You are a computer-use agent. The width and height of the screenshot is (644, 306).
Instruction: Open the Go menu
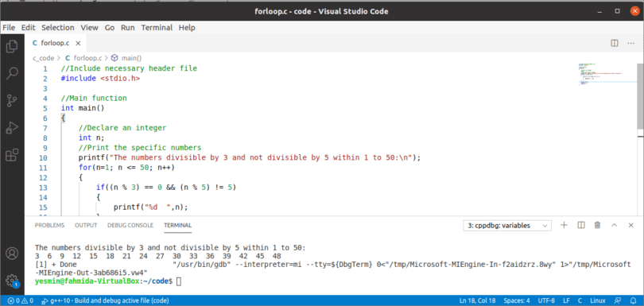point(109,28)
